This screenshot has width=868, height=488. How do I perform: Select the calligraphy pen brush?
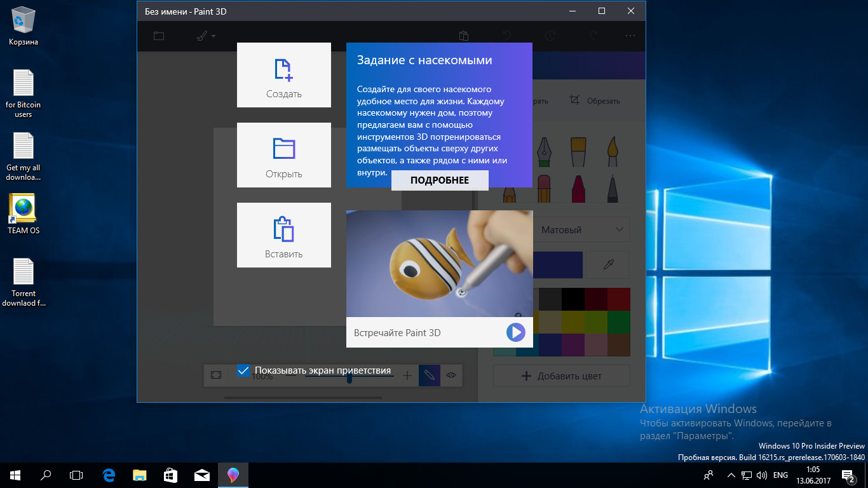[x=545, y=152]
